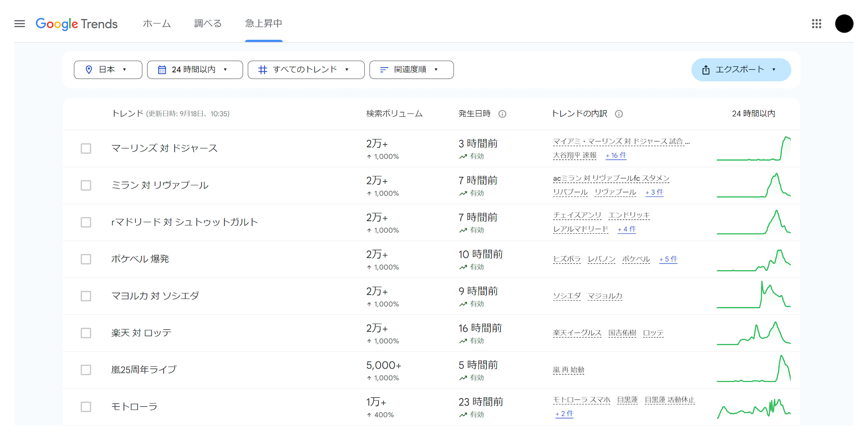Open query エンドリッキ
Screen dimensions: 868x440
(x=629, y=215)
